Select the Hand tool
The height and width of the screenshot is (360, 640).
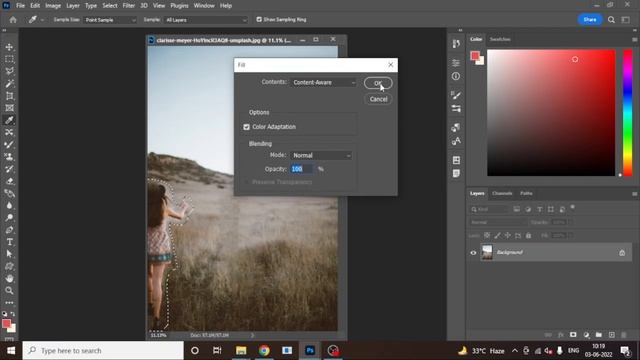[9, 278]
